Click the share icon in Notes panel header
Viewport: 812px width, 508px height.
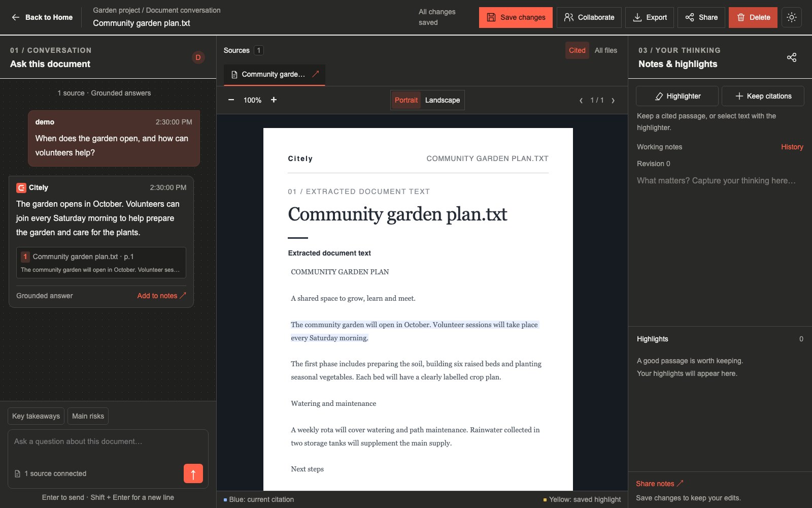(791, 57)
